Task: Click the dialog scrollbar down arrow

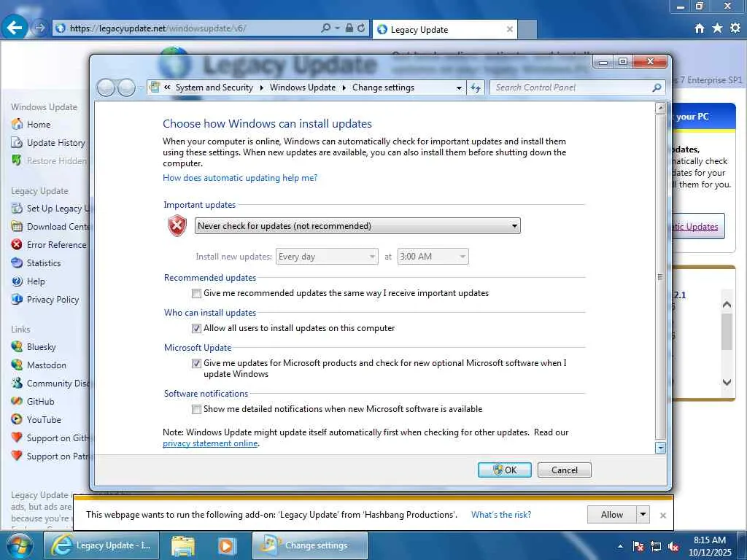Action: (x=660, y=448)
